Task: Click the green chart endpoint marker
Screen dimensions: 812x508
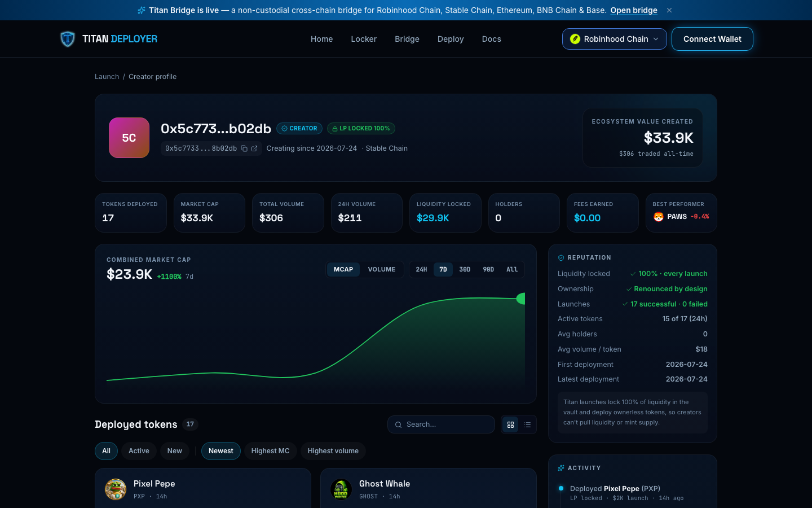Action: click(x=521, y=299)
